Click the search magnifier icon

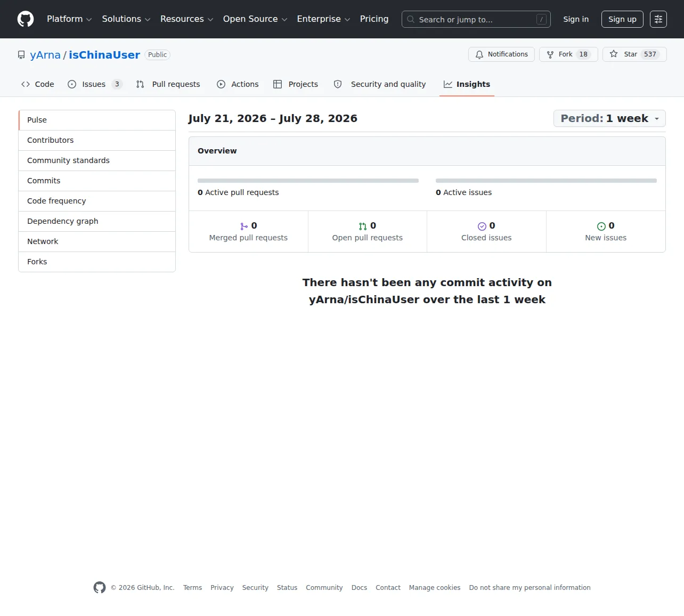411,19
